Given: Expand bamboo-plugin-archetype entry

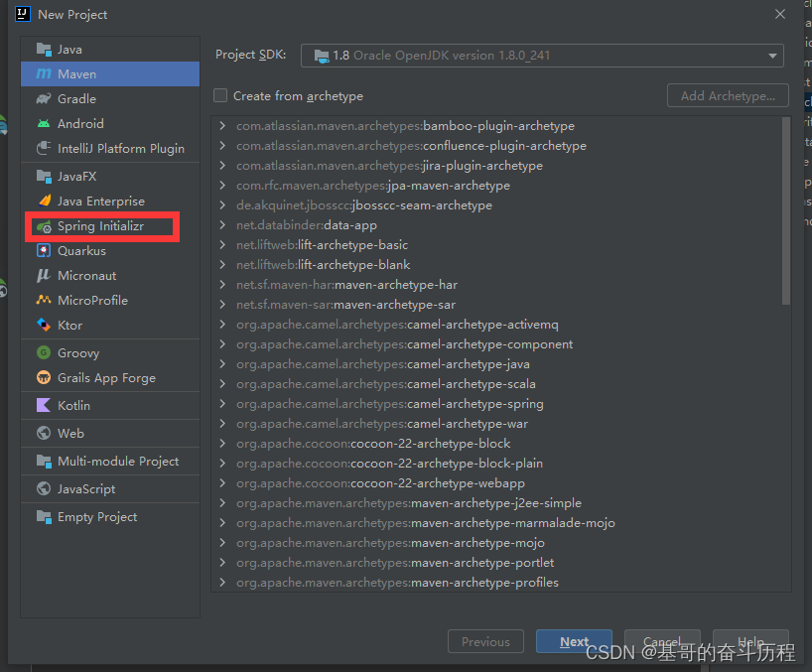Looking at the screenshot, I should coord(222,125).
